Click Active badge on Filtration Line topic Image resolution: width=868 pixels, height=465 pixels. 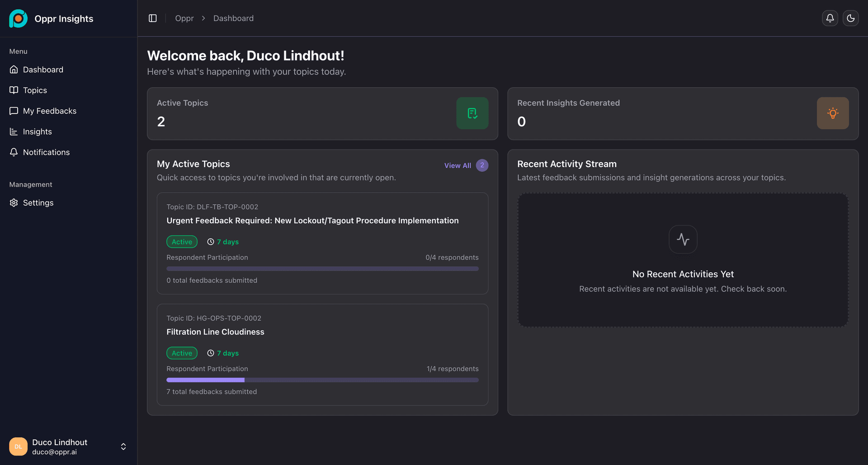[x=182, y=353]
